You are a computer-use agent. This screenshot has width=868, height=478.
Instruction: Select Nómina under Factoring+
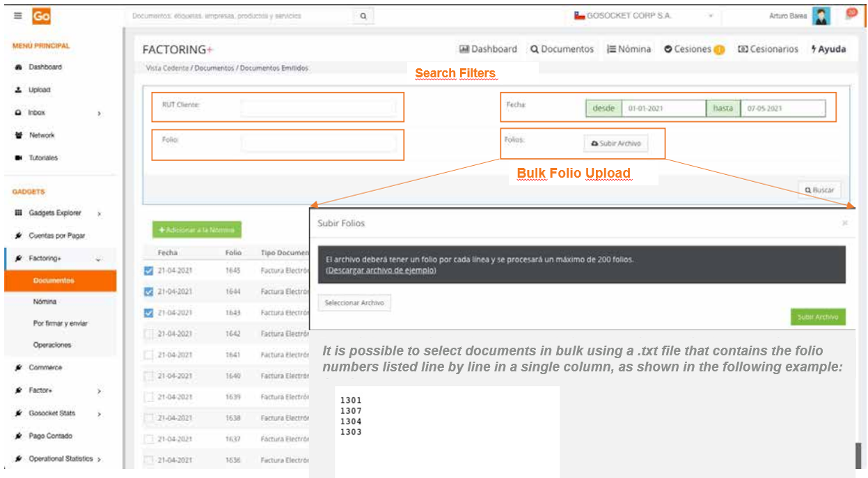45,302
